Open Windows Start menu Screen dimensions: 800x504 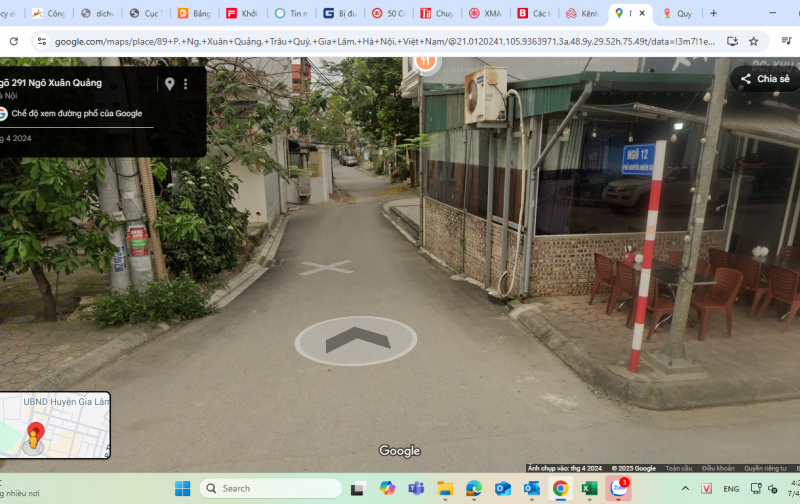182,488
